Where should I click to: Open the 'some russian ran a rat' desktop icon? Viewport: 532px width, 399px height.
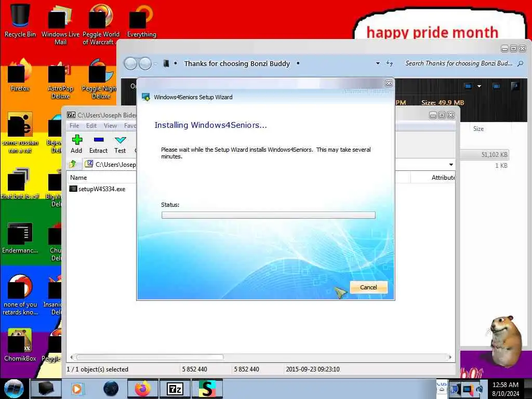pos(20,132)
